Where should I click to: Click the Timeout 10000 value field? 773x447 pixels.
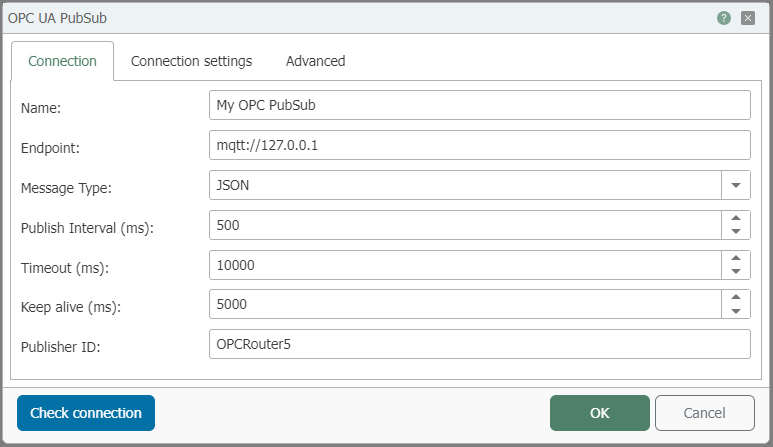tap(465, 265)
